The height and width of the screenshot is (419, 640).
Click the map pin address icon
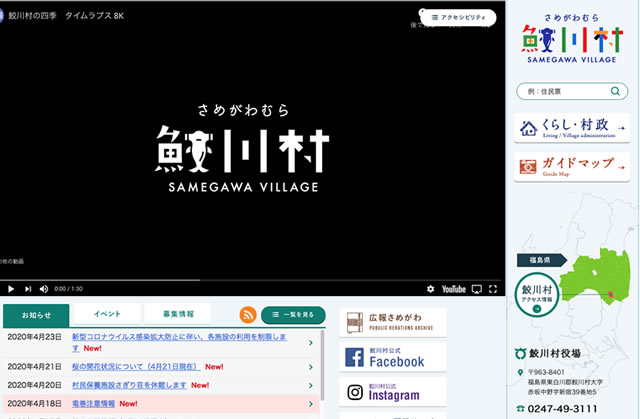(520, 372)
